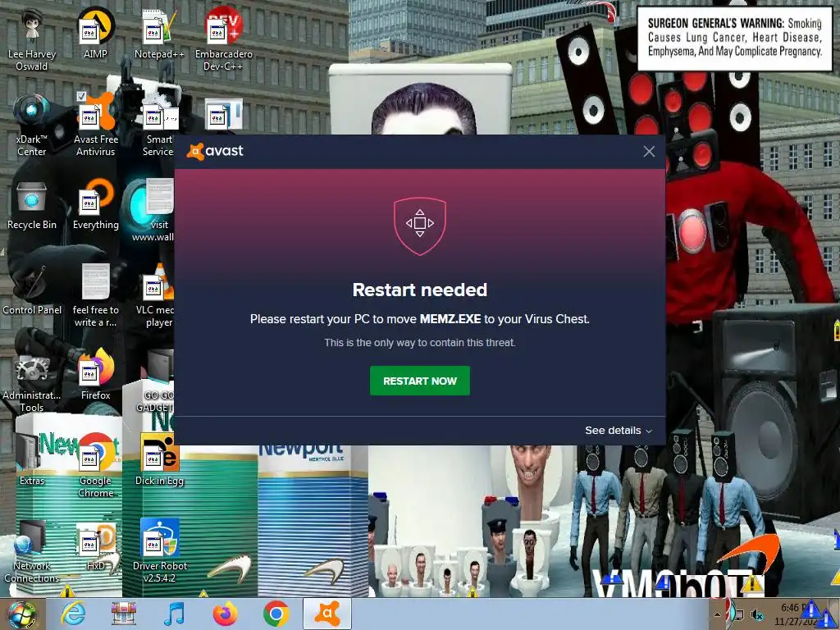Click MEMZ.EXE text in Avast message

point(450,319)
